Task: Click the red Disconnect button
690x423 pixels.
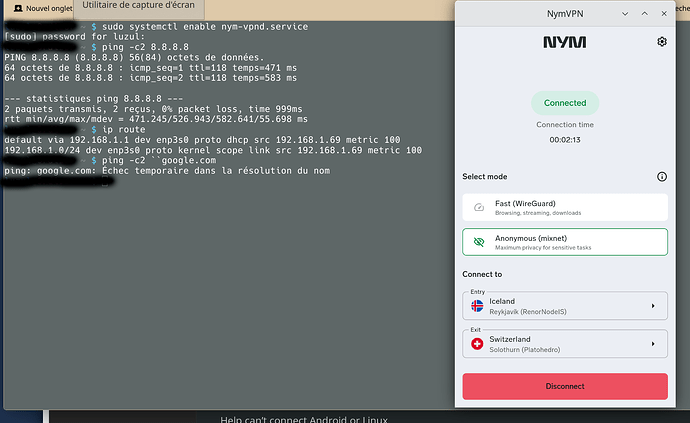Action: tap(565, 386)
